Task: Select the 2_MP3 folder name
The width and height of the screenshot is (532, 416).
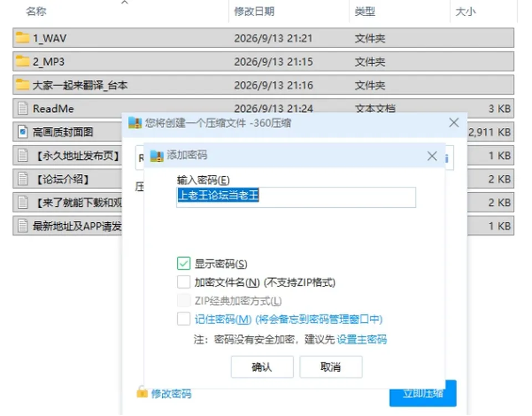Action: point(49,61)
